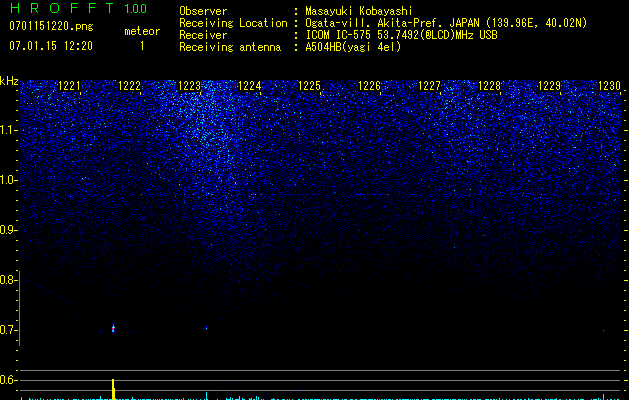Click the Observer name Masayuki Kobayashi
629x400 pixels.
(x=359, y=11)
